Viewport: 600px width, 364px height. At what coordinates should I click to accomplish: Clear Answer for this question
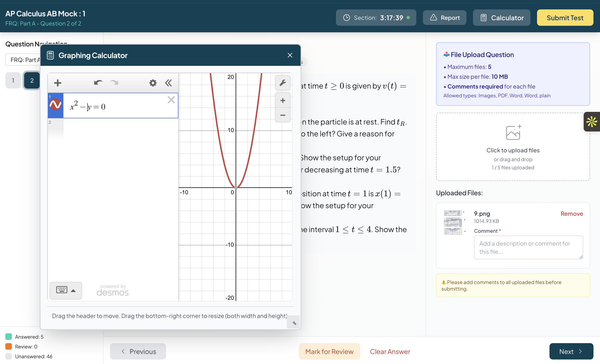[x=390, y=351]
